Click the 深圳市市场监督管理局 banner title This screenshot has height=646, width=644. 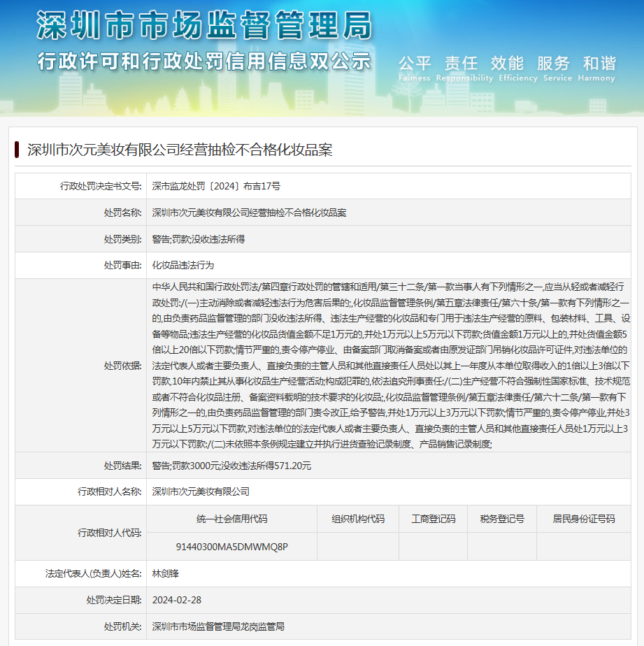click(204, 25)
